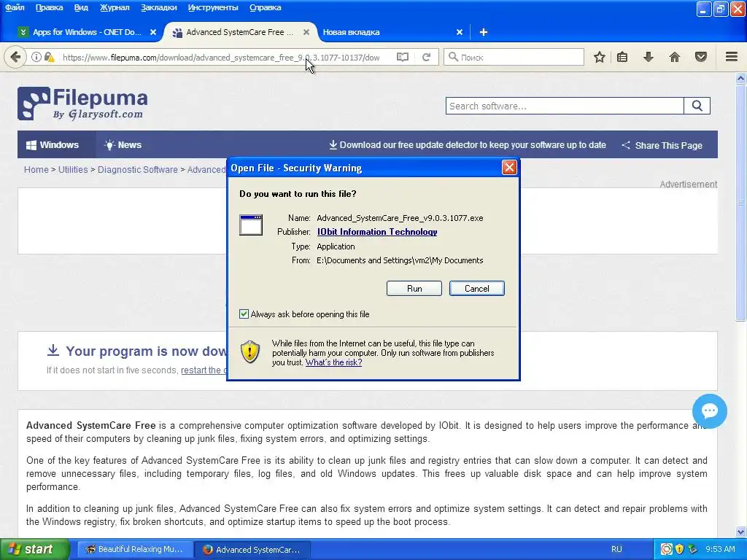
Task: Click the 9:53 AM system clock
Action: click(720, 549)
